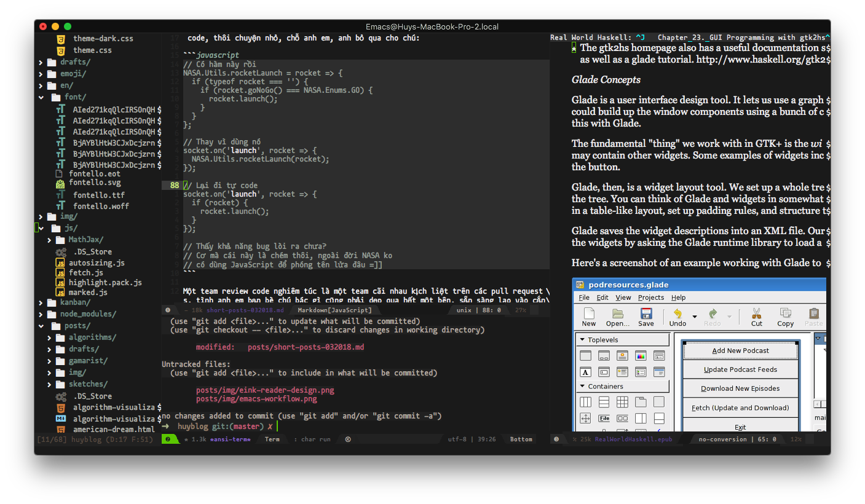Screen dimensions: 865x504
Task: Collapse the font/ folder
Action: click(x=41, y=97)
